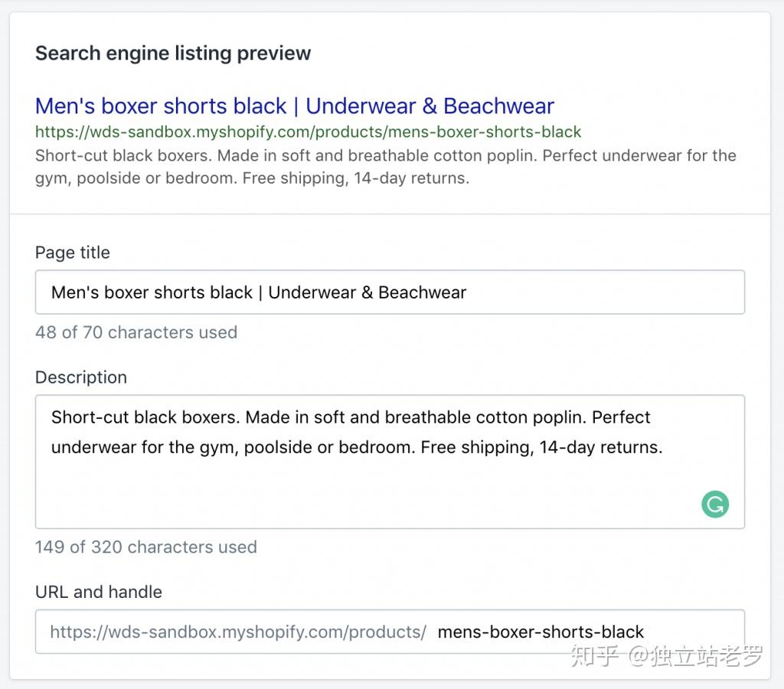784x689 pixels.
Task: Open the blue preview title link
Action: pyautogui.click(x=295, y=106)
